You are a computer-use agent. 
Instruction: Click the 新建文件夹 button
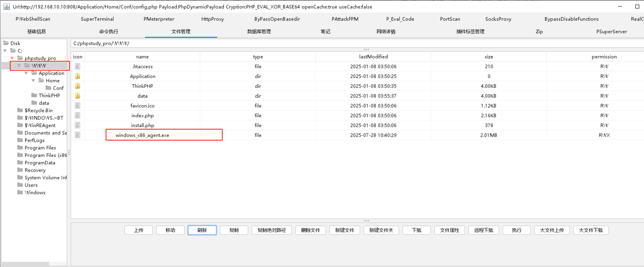(x=381, y=230)
